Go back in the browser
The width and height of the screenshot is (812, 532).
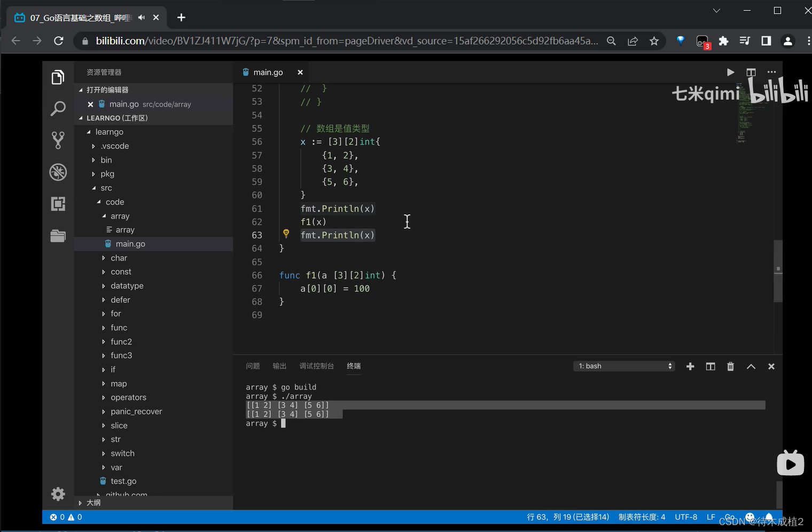(15, 41)
